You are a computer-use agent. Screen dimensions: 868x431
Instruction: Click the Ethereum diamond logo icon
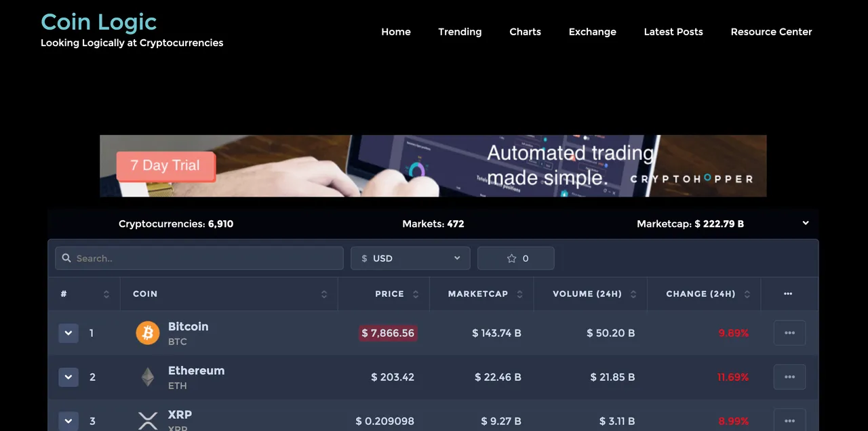(x=148, y=377)
